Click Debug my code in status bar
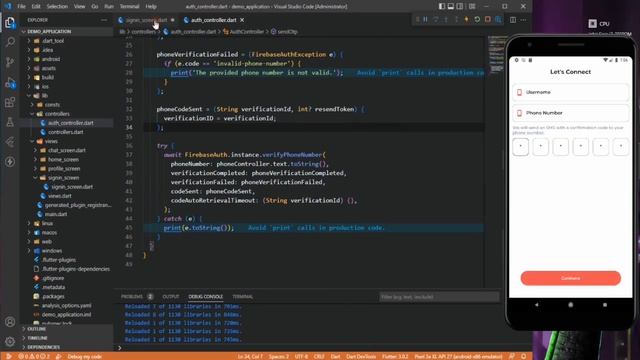 84,356
